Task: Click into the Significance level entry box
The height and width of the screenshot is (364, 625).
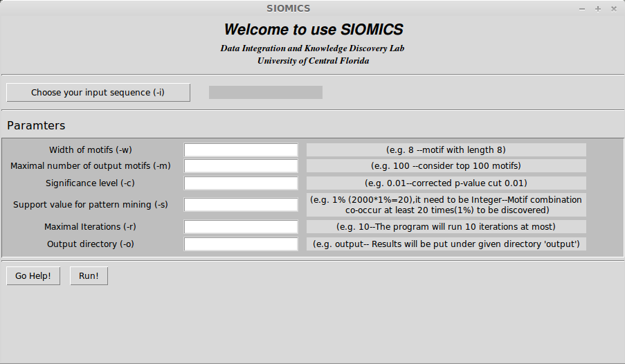Action: [x=241, y=183]
